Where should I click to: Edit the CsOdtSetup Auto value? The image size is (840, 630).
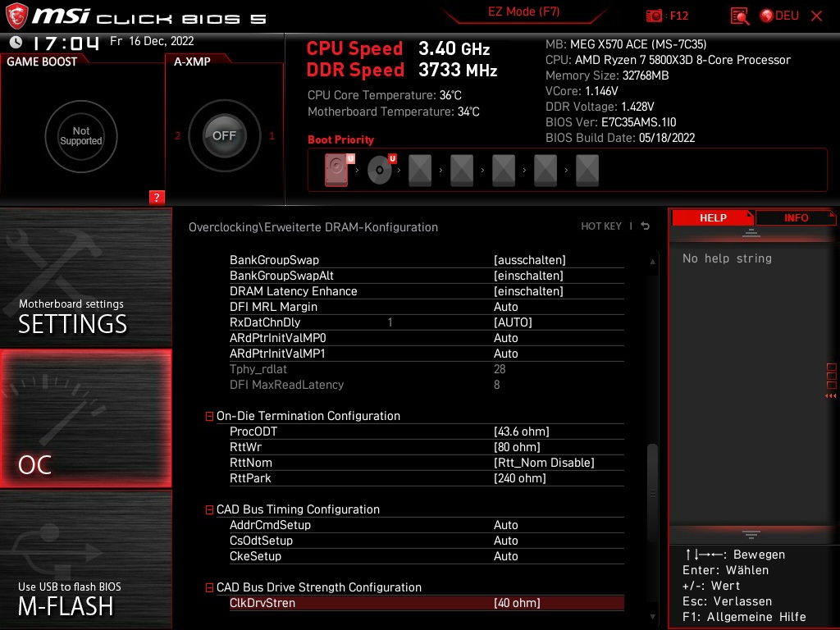click(505, 540)
